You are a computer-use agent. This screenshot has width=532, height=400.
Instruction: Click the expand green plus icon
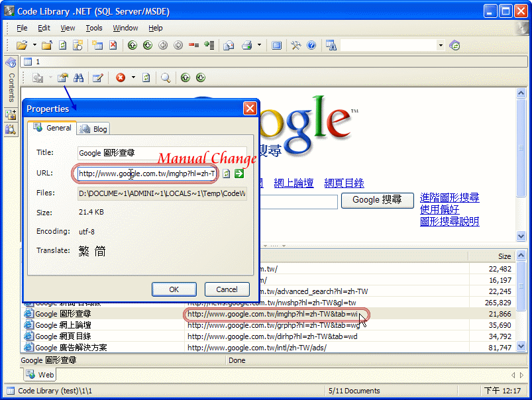click(209, 45)
